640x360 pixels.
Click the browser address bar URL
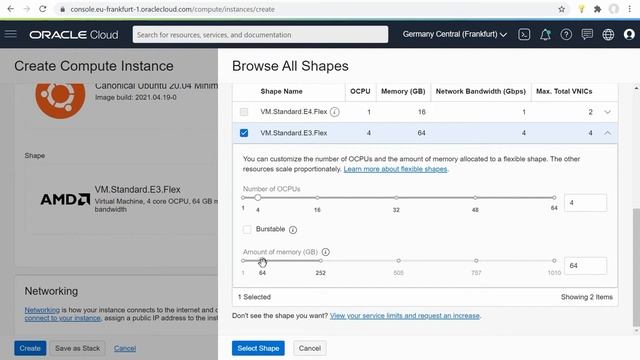tap(172, 9)
